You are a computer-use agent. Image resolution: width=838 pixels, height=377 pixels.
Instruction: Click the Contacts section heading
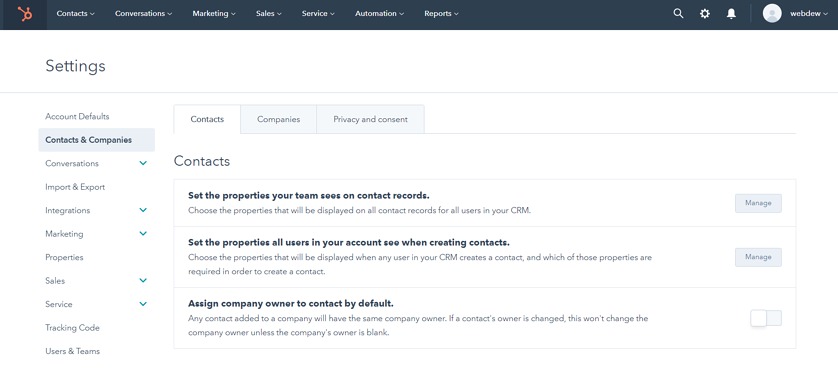point(202,161)
